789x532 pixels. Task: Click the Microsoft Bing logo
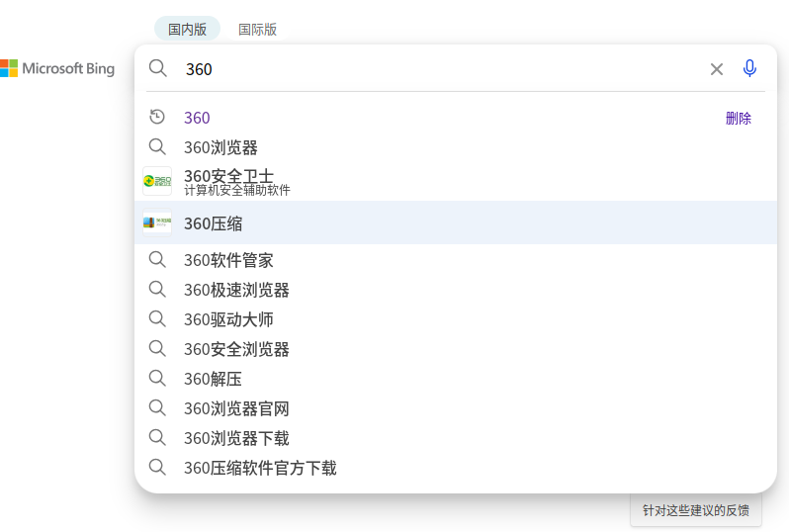point(57,68)
